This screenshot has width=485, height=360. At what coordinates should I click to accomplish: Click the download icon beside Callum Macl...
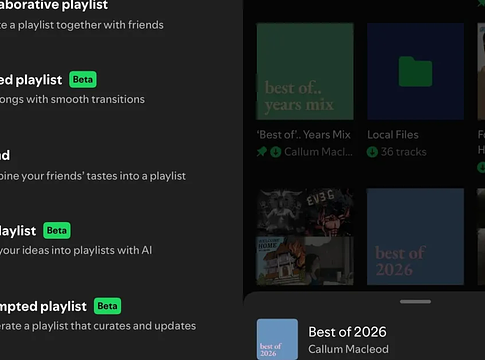(276, 152)
